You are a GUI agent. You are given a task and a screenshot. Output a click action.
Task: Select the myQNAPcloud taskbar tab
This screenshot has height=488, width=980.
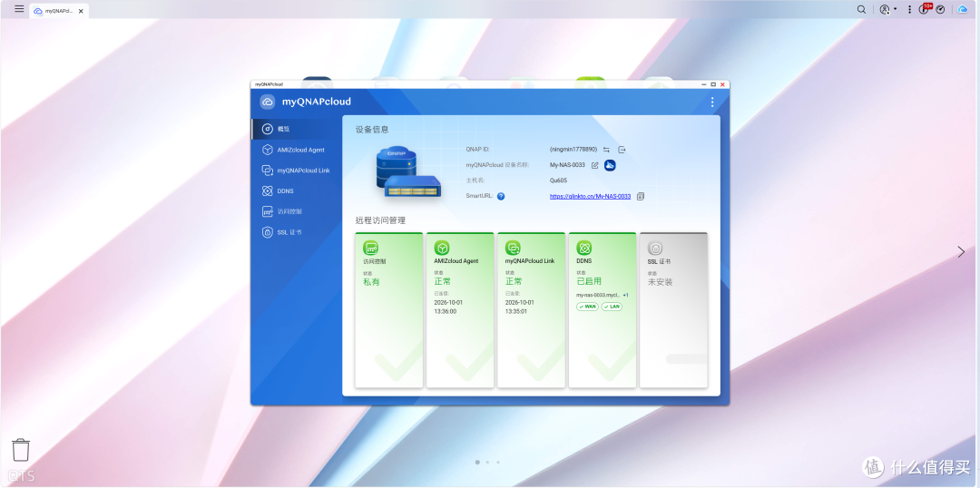tap(59, 11)
